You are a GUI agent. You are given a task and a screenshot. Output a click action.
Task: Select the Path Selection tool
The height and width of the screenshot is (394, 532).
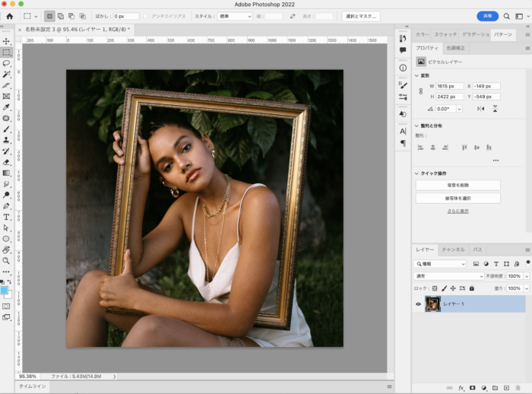tap(6, 227)
